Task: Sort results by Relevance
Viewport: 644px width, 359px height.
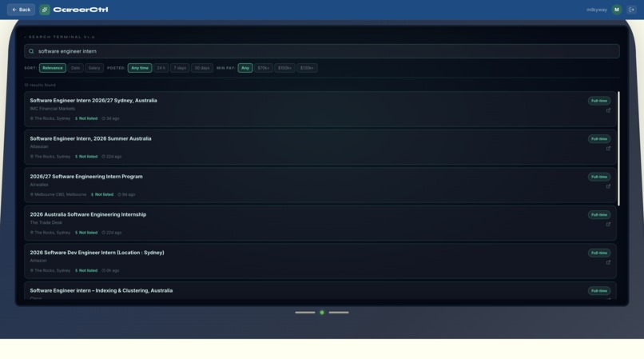Action: pos(53,68)
